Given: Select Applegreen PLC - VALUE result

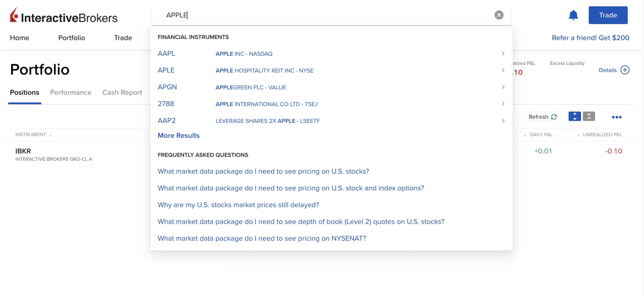Looking at the screenshot, I should [x=251, y=87].
